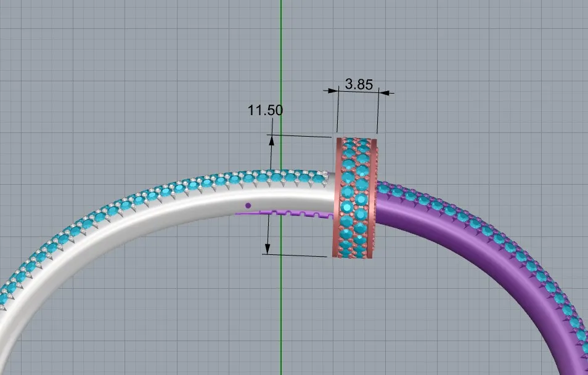This screenshot has width=588, height=375.
Task: Select the 11.50 dimension text
Action: pos(265,110)
